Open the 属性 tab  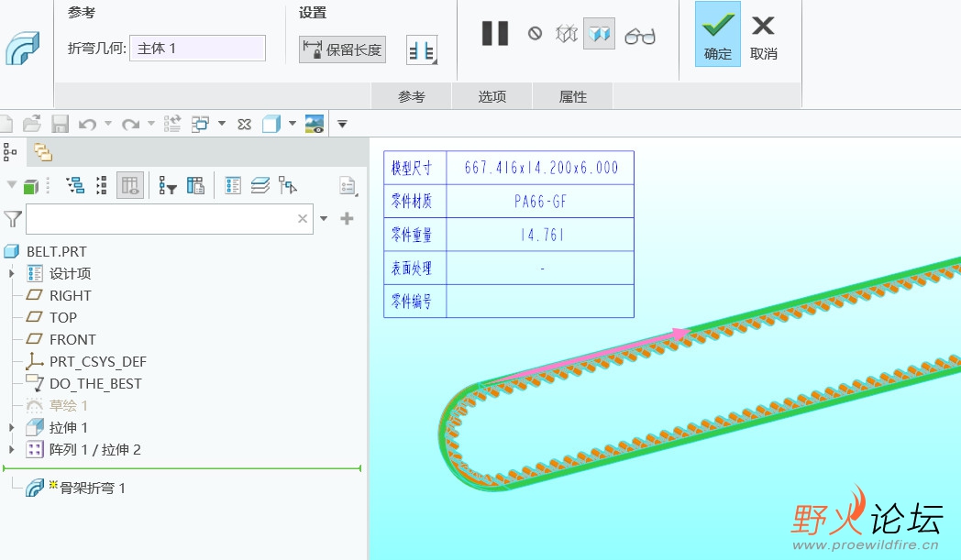click(x=573, y=97)
